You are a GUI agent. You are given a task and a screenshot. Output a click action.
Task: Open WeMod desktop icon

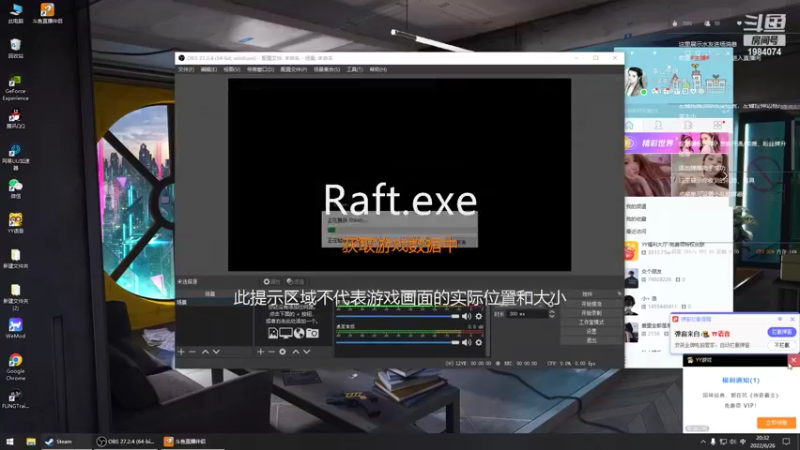pos(15,329)
